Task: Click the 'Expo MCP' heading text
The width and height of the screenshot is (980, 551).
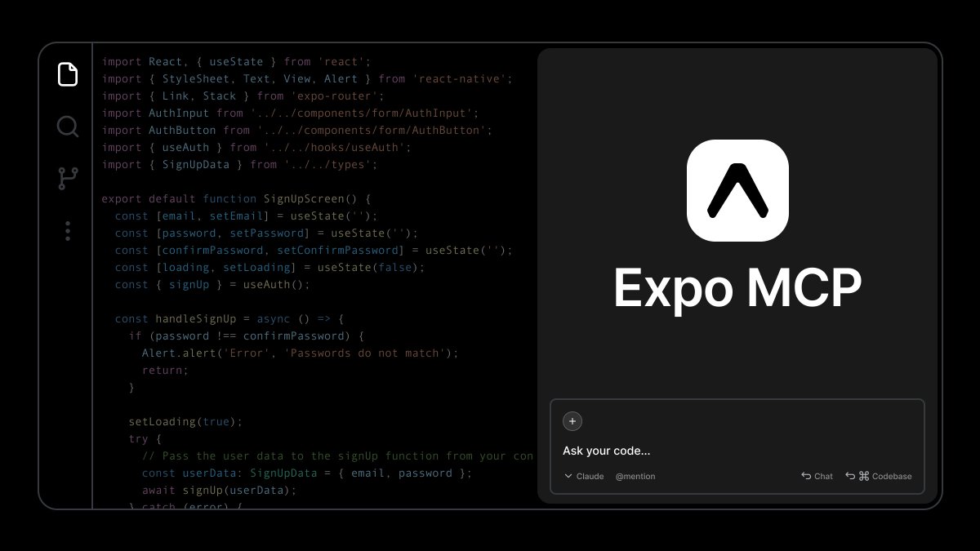Action: click(737, 288)
